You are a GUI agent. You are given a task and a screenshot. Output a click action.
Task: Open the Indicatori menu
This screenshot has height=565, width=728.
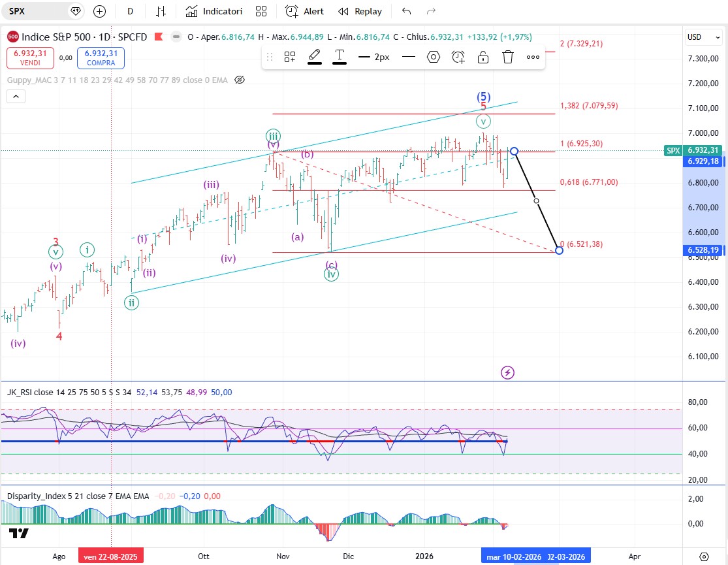(x=214, y=11)
